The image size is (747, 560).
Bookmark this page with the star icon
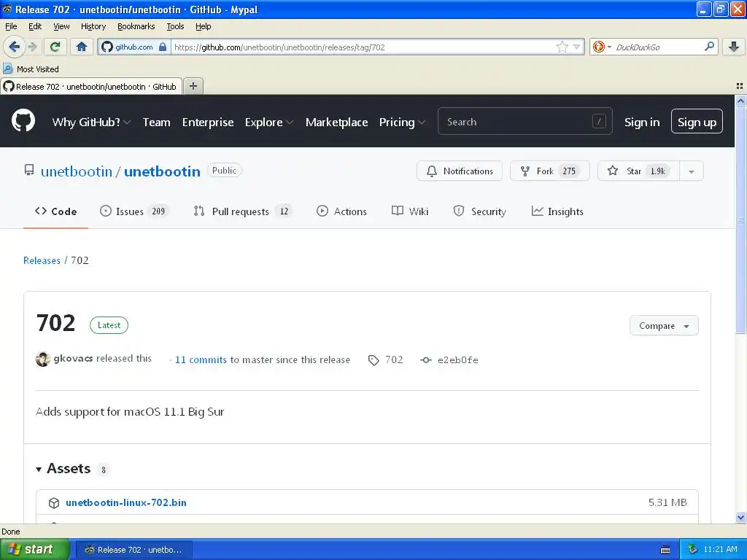tap(562, 47)
